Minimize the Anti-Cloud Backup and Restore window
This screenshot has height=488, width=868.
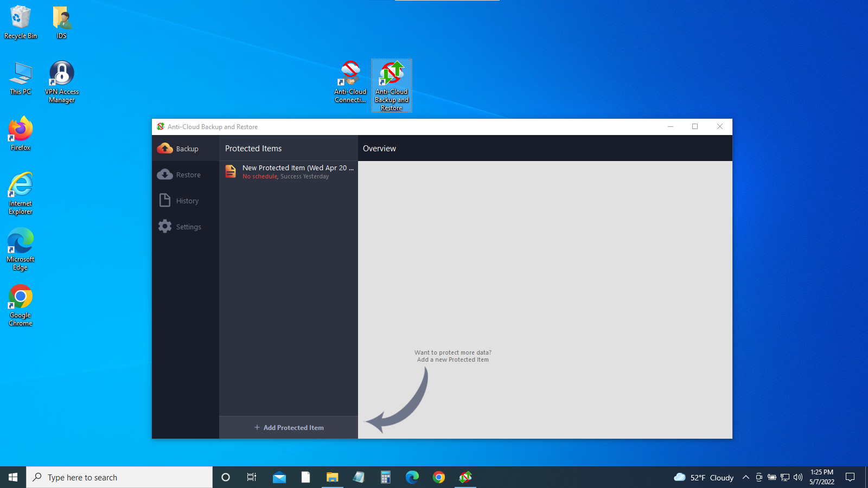point(671,126)
